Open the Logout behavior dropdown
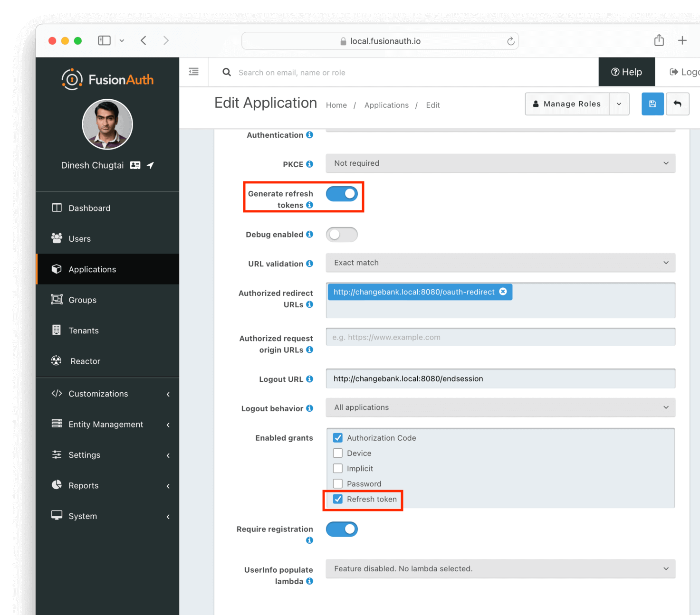 pos(500,407)
